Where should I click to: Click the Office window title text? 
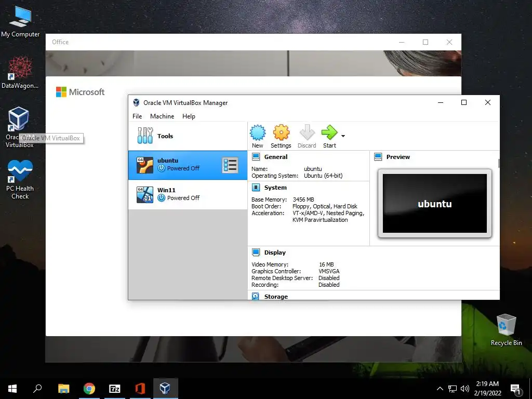pos(60,42)
